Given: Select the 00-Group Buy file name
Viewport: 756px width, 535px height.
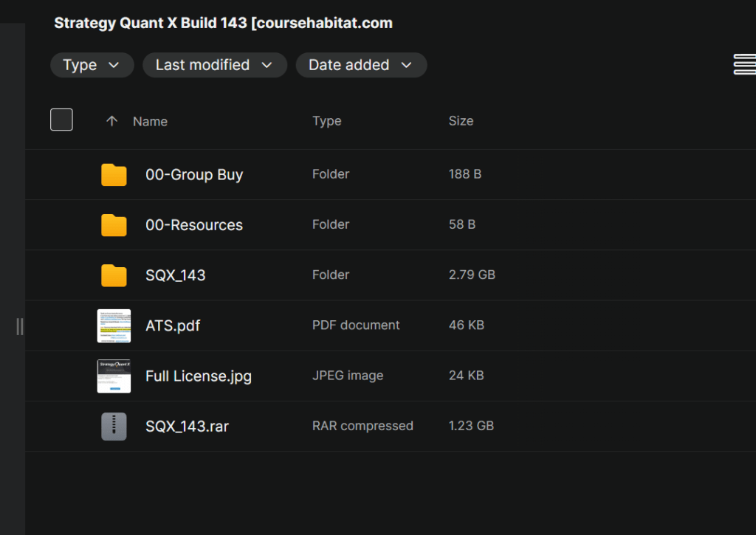Looking at the screenshot, I should pyautogui.click(x=194, y=174).
